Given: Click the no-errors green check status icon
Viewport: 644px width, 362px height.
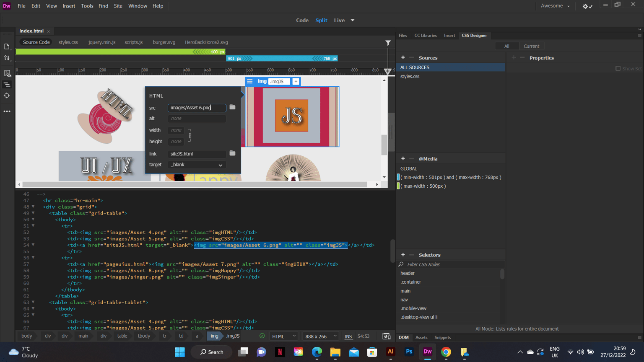Looking at the screenshot, I should tap(262, 336).
